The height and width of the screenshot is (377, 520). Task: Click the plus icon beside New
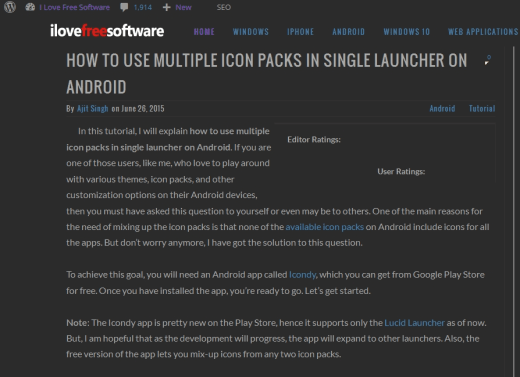coord(167,7)
